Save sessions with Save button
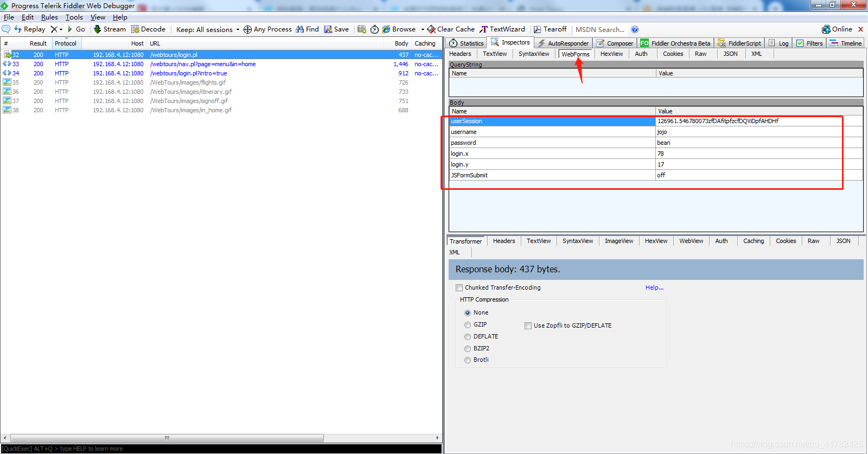The width and height of the screenshot is (868, 454). pos(336,29)
